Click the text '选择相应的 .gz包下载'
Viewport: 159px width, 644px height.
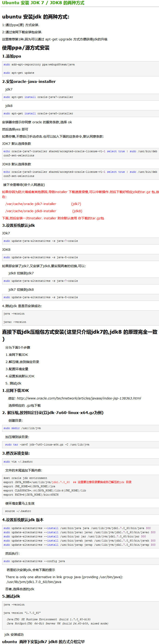(24, 405)
